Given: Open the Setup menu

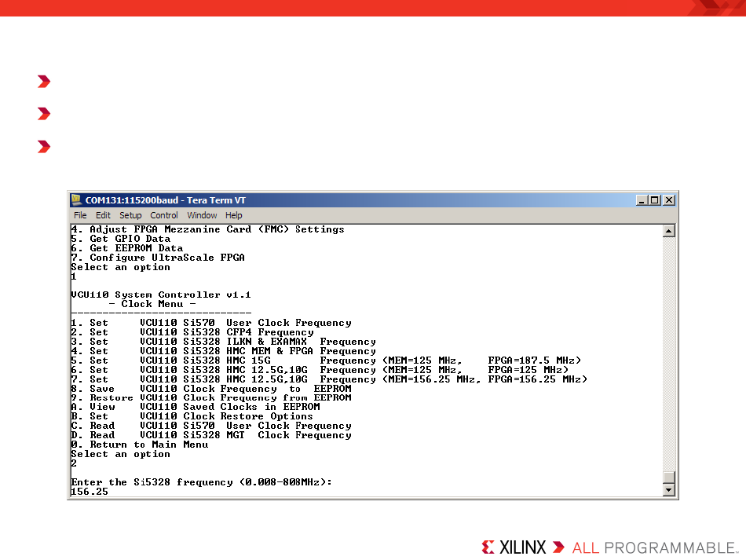Looking at the screenshot, I should click(x=130, y=215).
